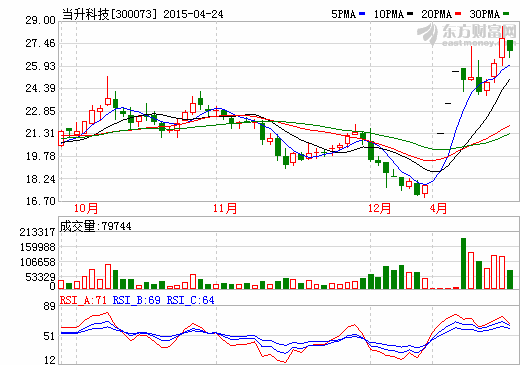Click the 成交量:79744 volume label
520x365 pixels.
[x=95, y=226]
